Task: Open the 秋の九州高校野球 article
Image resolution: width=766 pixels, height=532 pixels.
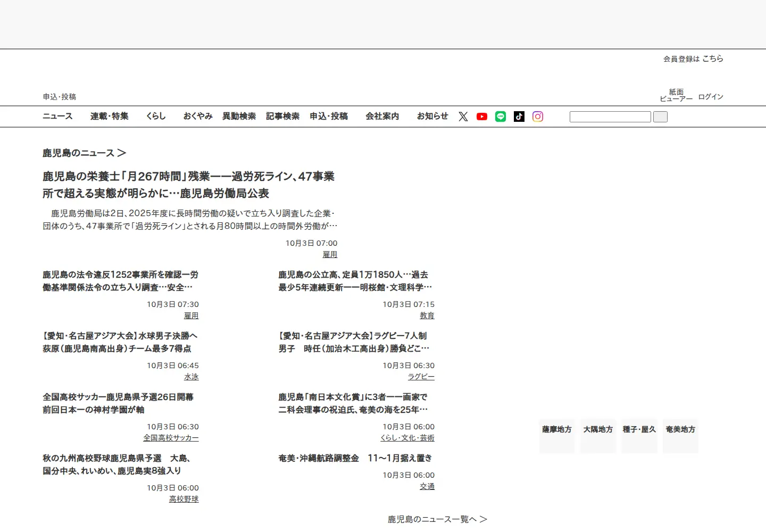Action: click(x=117, y=464)
